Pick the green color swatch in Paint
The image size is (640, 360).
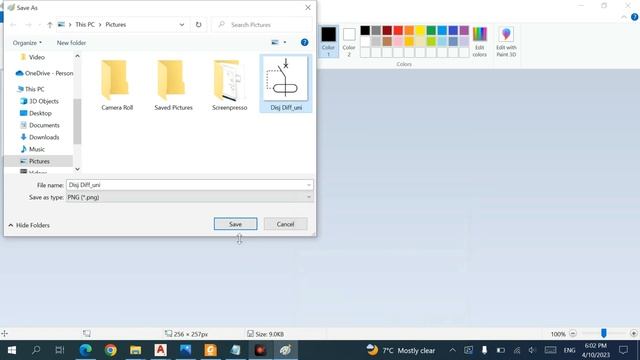431,30
